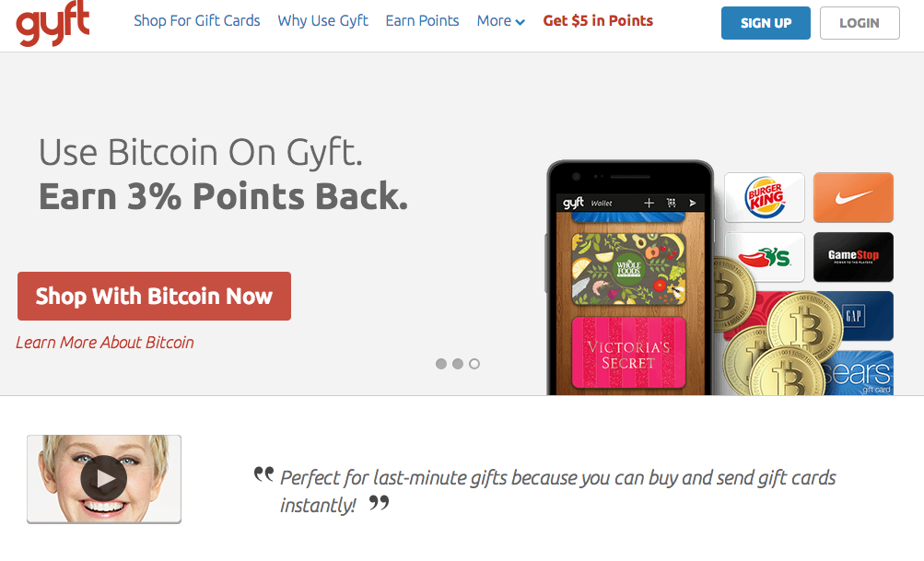Screen dimensions: 924x561
Task: Select the third carousel slide dot
Action: tap(474, 364)
